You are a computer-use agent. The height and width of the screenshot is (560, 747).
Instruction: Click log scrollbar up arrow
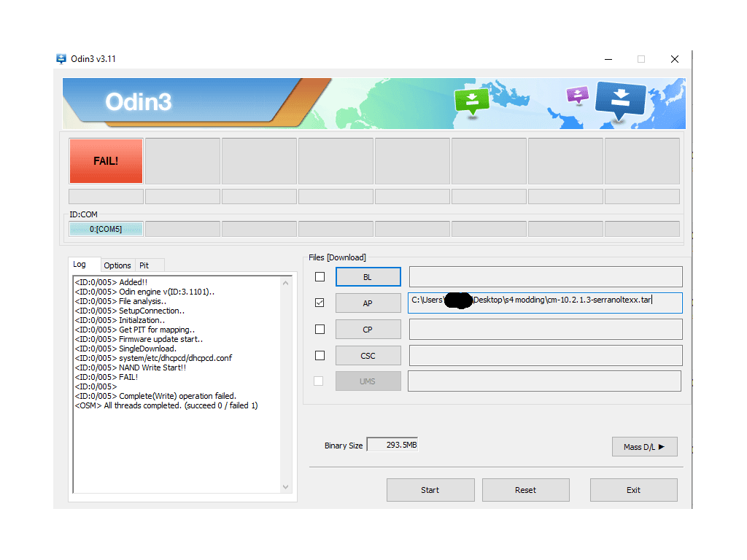[x=285, y=283]
